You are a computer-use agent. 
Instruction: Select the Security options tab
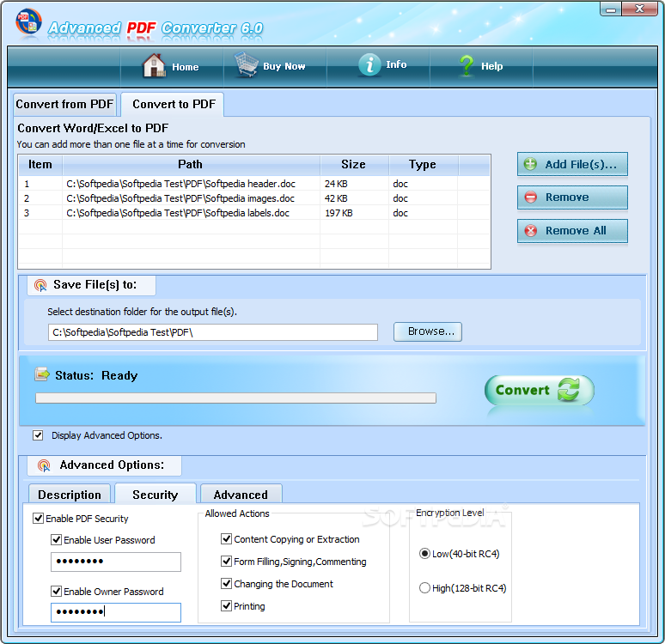pos(156,494)
